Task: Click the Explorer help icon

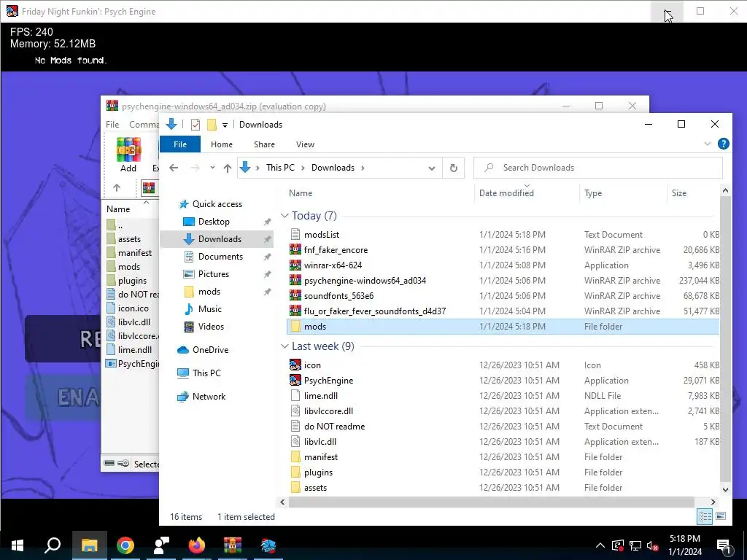Action: [x=723, y=144]
